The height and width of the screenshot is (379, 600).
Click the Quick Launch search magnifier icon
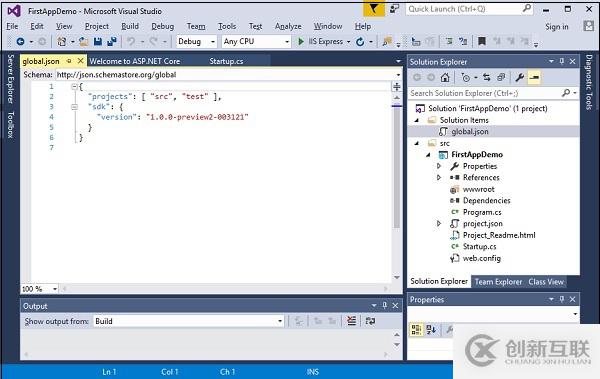tap(527, 8)
